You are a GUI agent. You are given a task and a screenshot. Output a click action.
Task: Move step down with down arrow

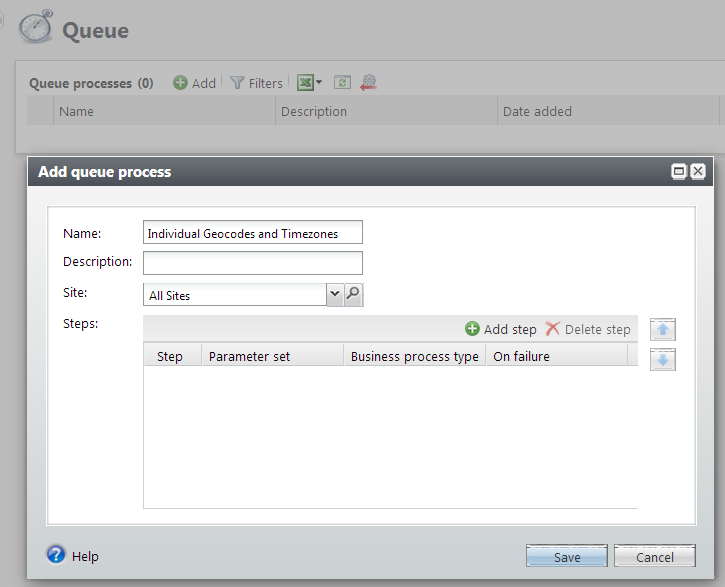point(662,359)
